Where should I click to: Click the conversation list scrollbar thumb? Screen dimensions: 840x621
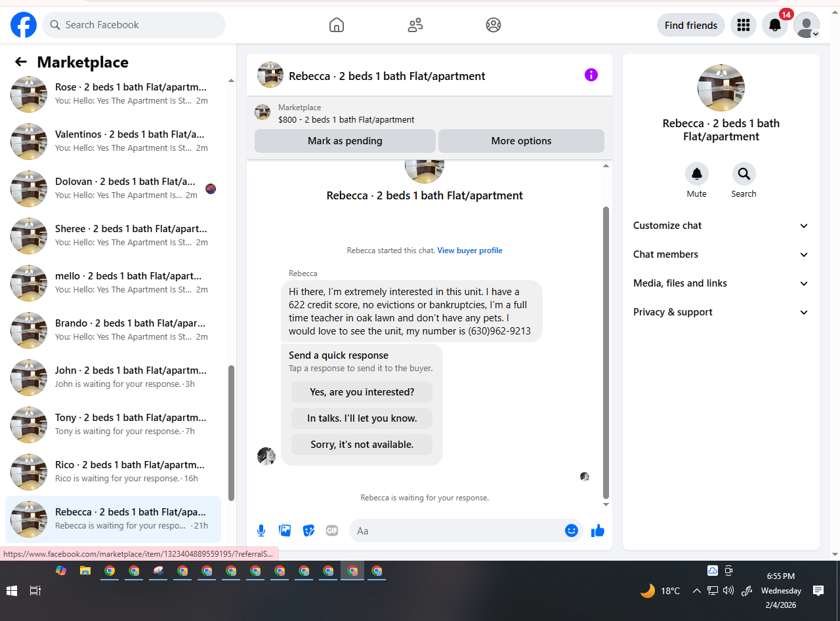pyautogui.click(x=231, y=433)
